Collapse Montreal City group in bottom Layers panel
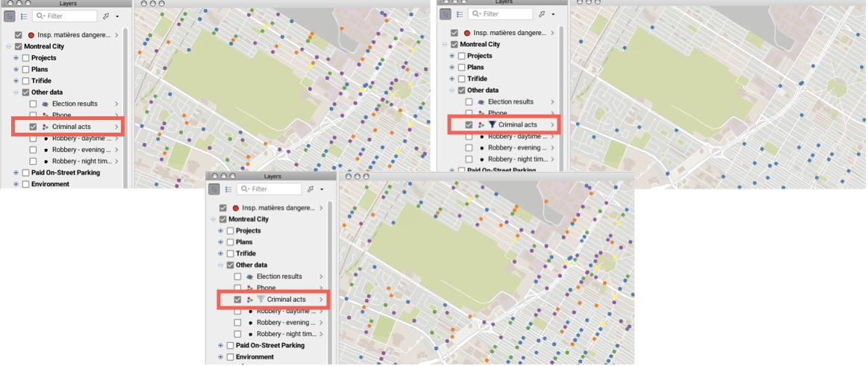 tap(212, 220)
